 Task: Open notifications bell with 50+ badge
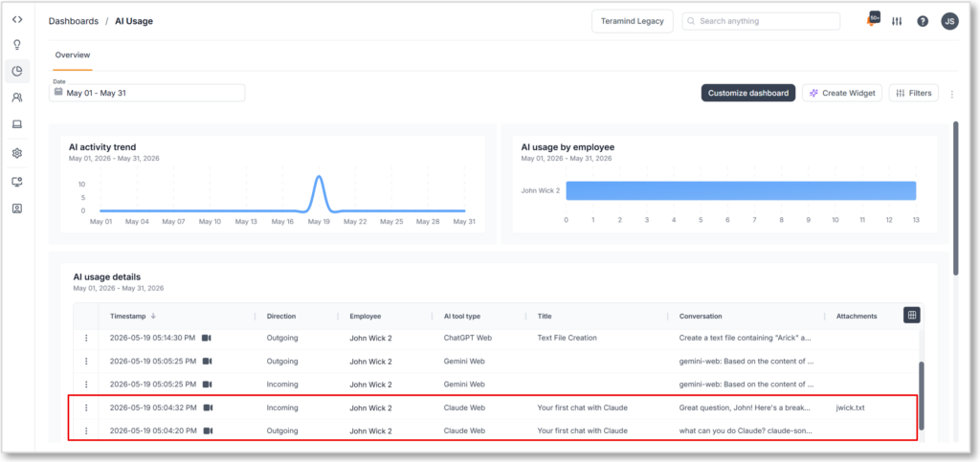pyautogui.click(x=873, y=20)
